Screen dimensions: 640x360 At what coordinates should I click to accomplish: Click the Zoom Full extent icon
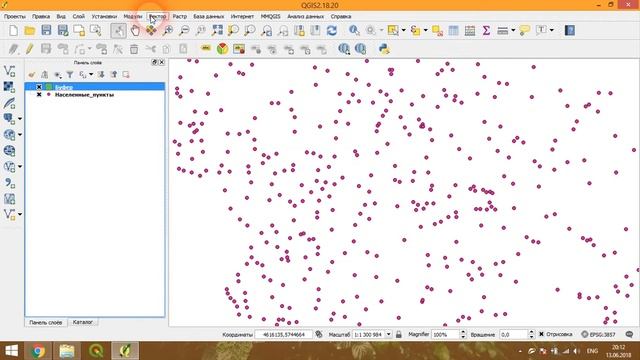coord(217,31)
